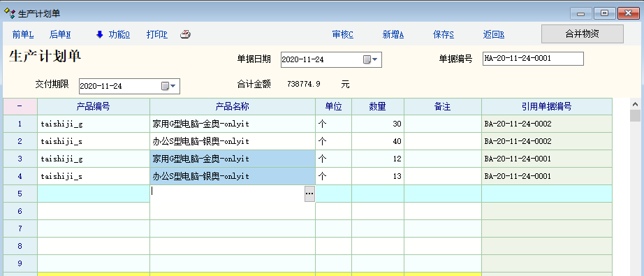Viewport: 644px width, 276px height.
Task: Click BA-20-11-24-0002 reference in row 2
Action: (x=518, y=141)
